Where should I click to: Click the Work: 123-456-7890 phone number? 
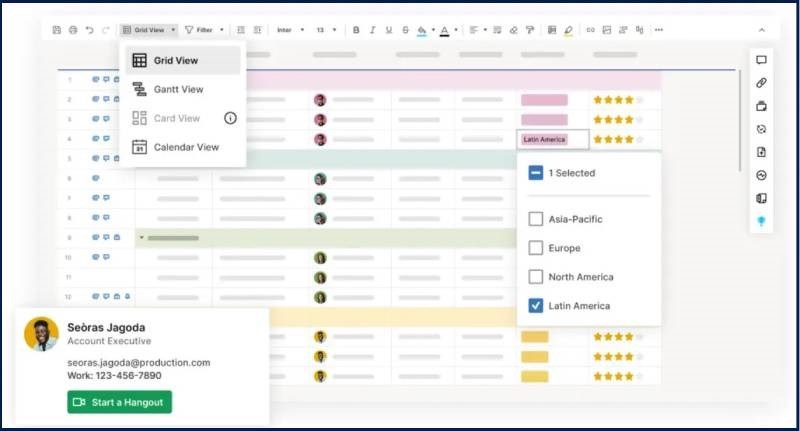pos(114,375)
